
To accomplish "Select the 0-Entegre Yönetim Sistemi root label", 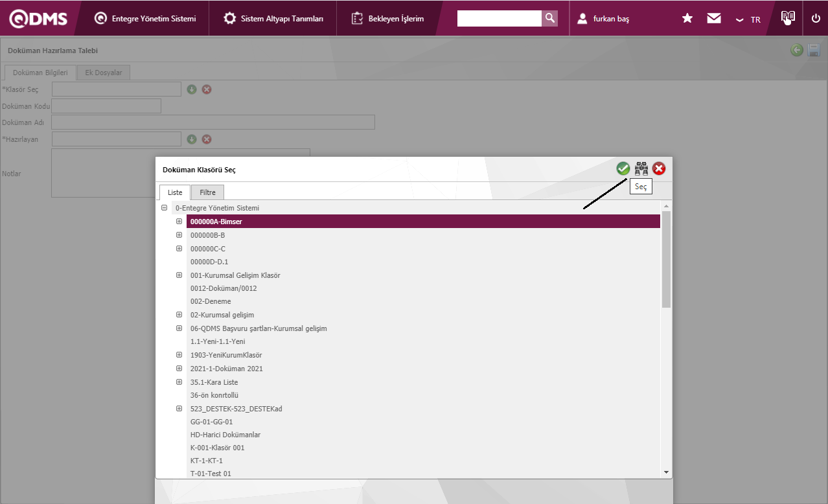I will 217,208.
